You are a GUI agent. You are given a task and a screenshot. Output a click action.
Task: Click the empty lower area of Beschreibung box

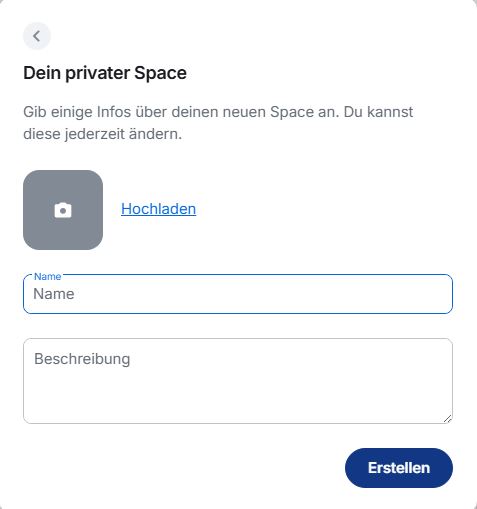coord(238,400)
